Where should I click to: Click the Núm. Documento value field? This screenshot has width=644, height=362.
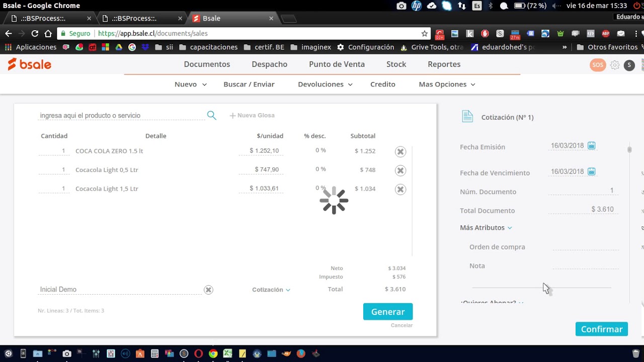583,191
